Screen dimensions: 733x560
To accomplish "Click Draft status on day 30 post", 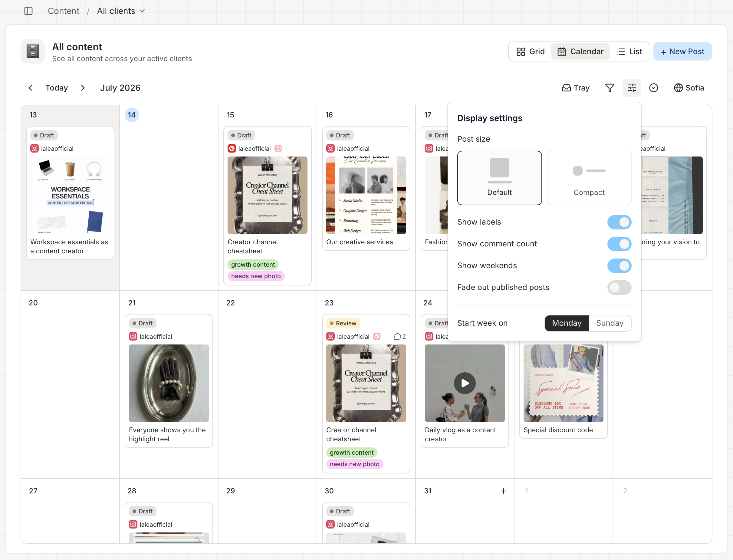I will (x=340, y=511).
